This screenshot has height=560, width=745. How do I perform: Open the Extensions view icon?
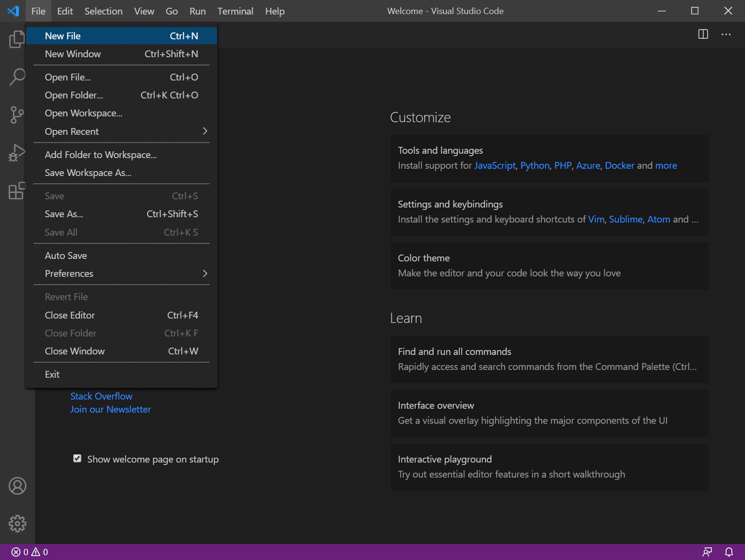coord(17,191)
